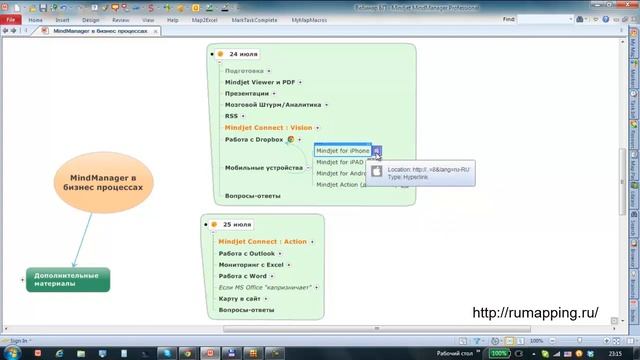Image resolution: width=640 pixels, height=360 pixels.
Task: Select the Mindjet for iPAD subtopic
Action: 340,162
